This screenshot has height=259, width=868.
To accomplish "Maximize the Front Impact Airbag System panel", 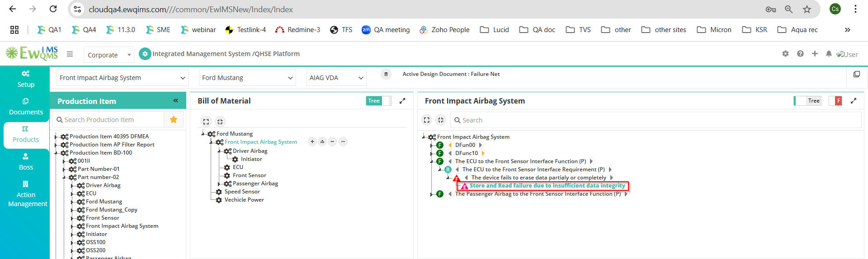I will pos(854,101).
